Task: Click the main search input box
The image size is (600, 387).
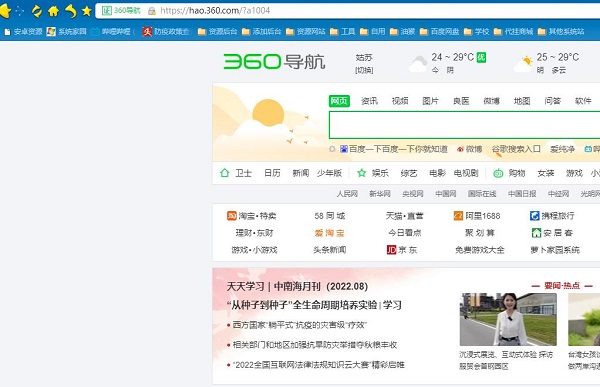Action: pos(465,125)
